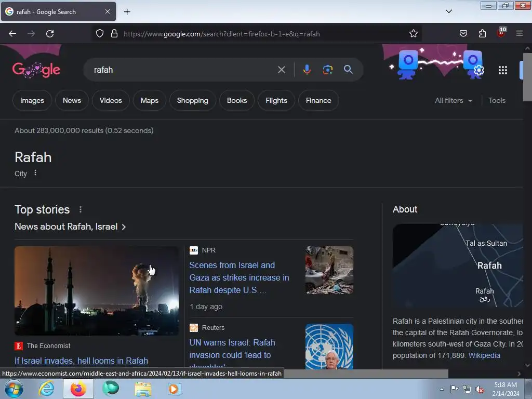
Task: Switch to Flights results tab
Action: pos(276,100)
